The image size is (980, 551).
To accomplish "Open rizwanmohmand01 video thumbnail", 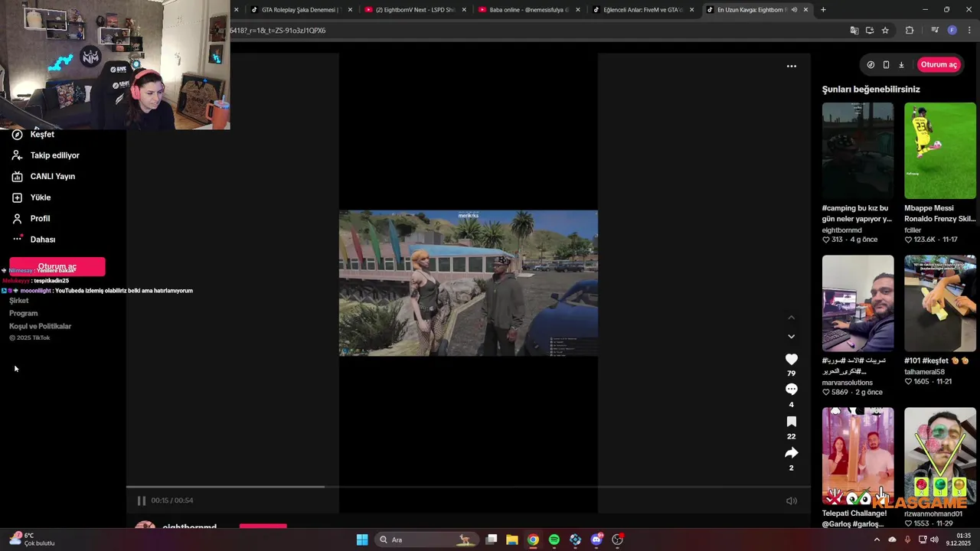I will tap(940, 455).
